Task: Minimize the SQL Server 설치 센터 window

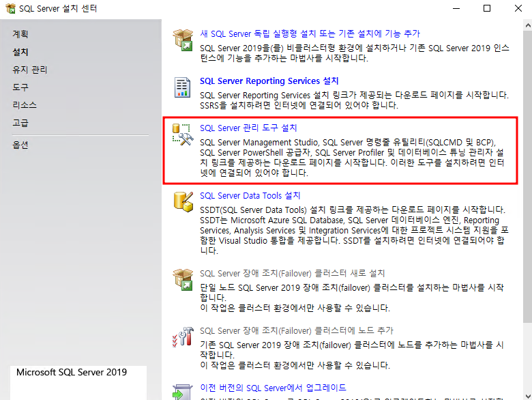Action: (456, 8)
